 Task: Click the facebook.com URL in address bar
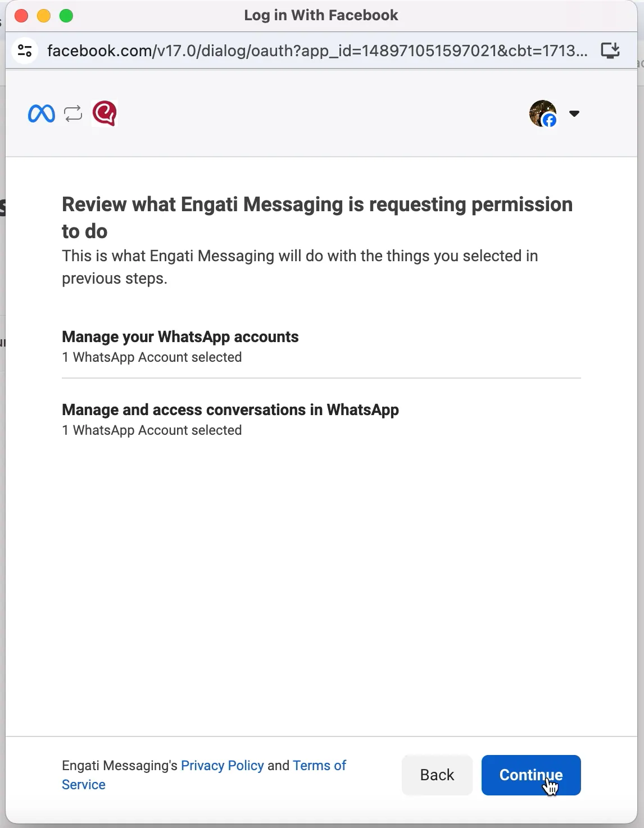[x=318, y=51]
